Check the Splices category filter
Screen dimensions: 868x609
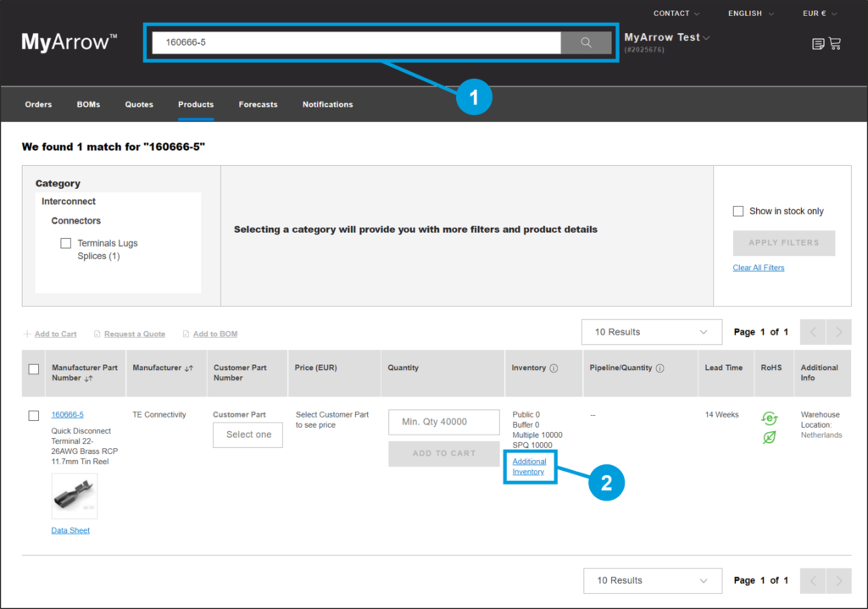[x=66, y=243]
